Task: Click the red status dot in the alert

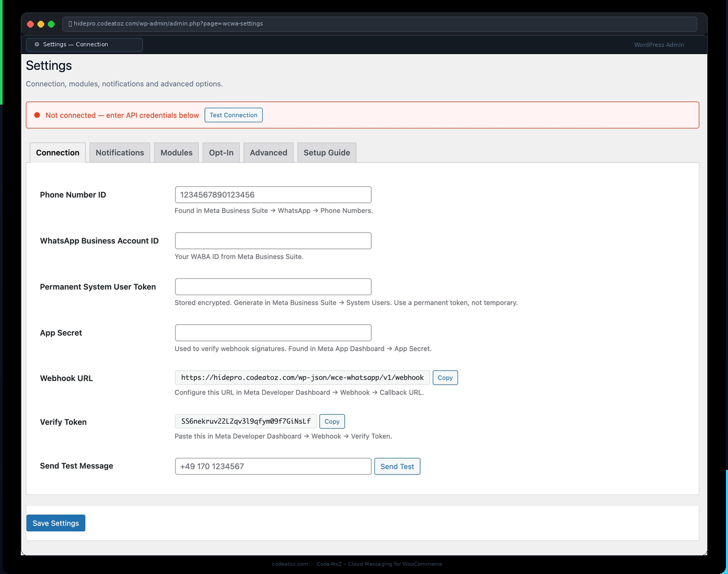Action: point(37,115)
